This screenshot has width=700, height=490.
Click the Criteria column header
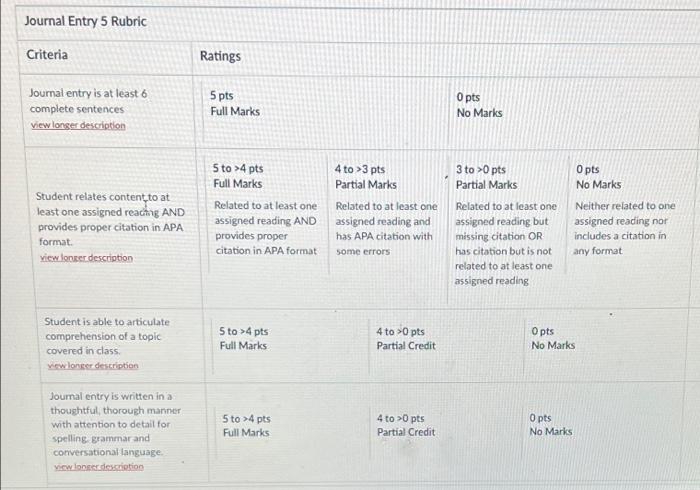[x=47, y=55]
